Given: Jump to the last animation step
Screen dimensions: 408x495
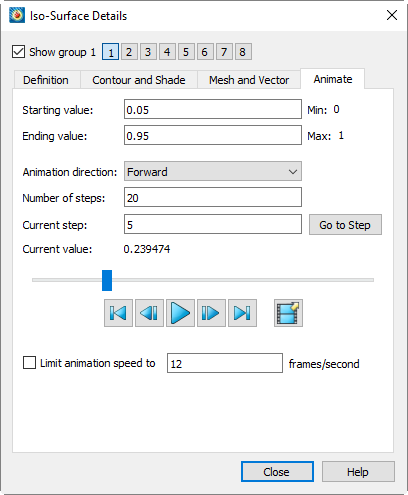Looking at the screenshot, I should [x=242, y=313].
